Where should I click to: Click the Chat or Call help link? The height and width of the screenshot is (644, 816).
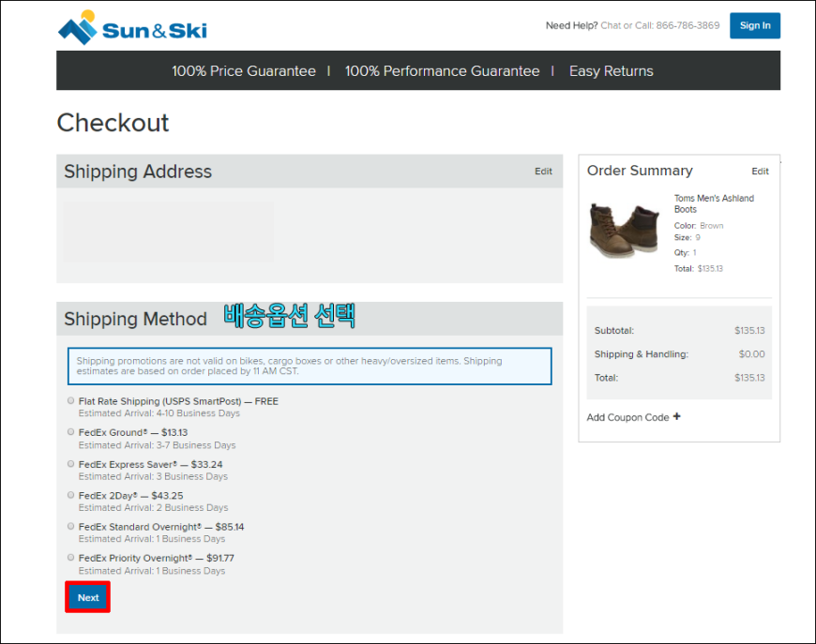click(660, 25)
